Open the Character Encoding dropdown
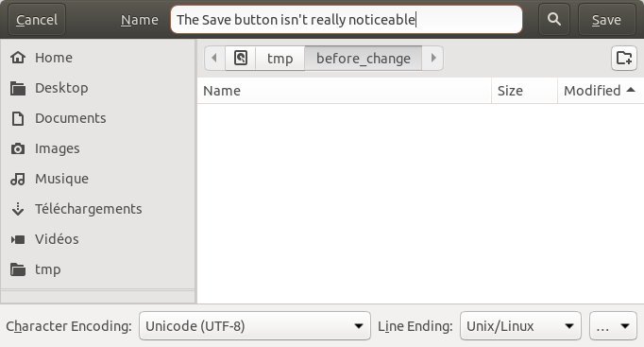Viewport: 644px width, 347px height. [255, 326]
